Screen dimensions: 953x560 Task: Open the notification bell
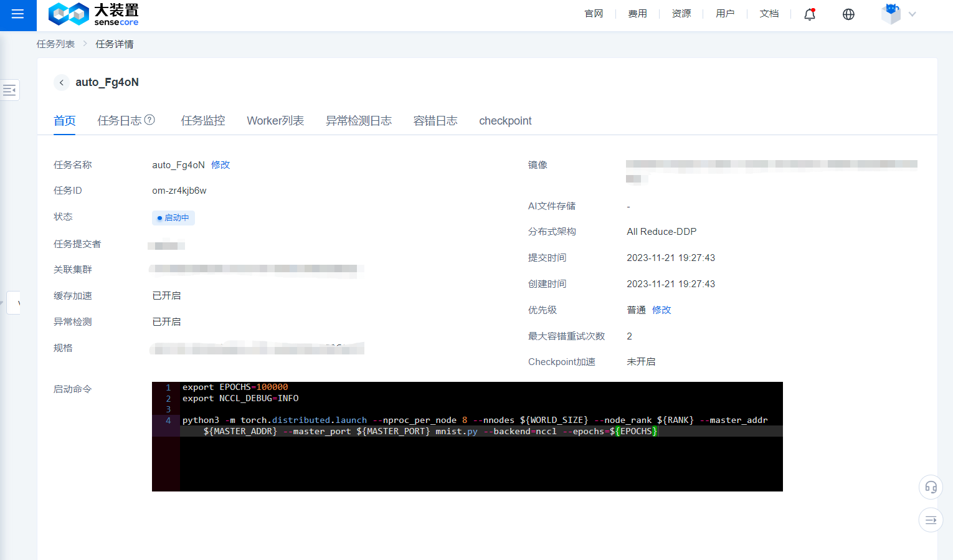809,14
